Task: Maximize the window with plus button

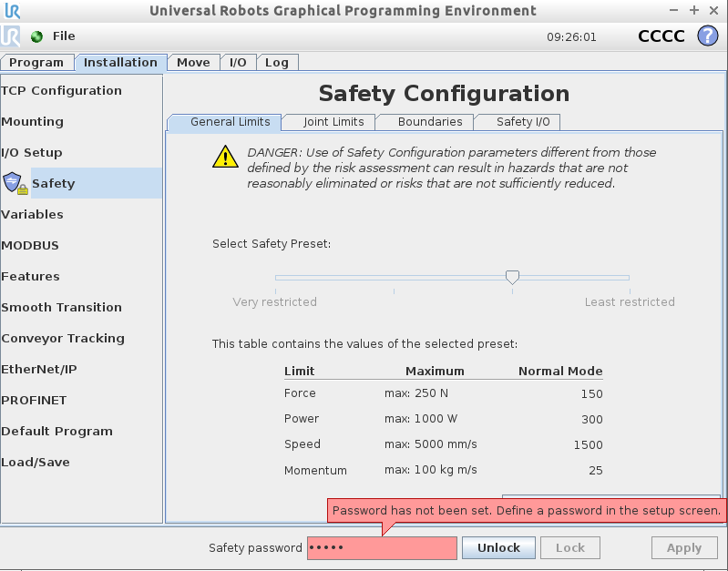Action: pos(694,10)
